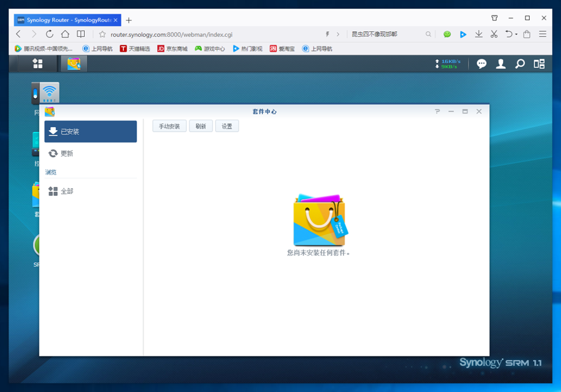The height and width of the screenshot is (392, 561).
Task: Open the SRM main menu grid icon
Action: point(37,64)
